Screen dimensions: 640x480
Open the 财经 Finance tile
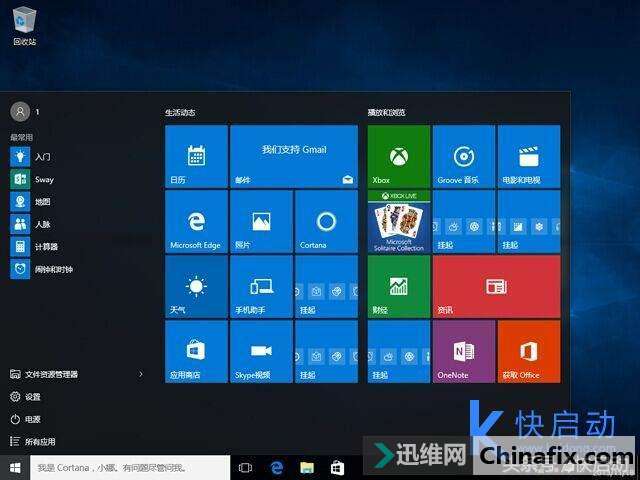(x=399, y=286)
